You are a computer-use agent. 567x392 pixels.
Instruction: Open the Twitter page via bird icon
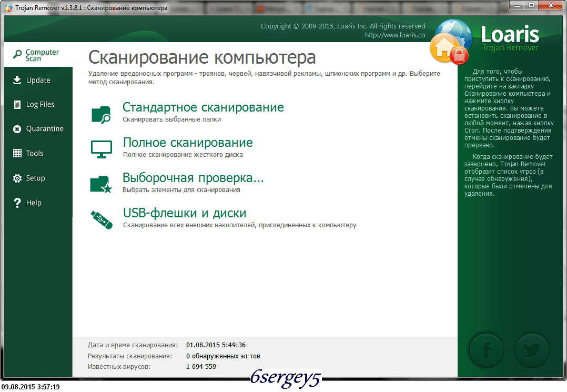tap(532, 350)
